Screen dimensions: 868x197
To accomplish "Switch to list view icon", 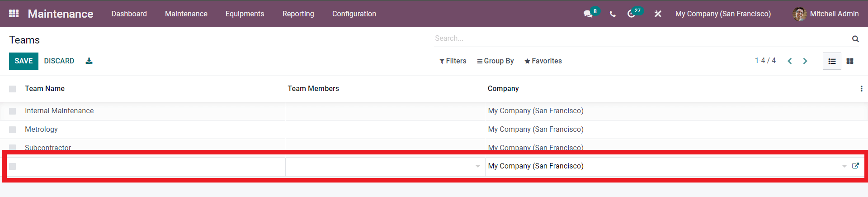I will [x=832, y=61].
